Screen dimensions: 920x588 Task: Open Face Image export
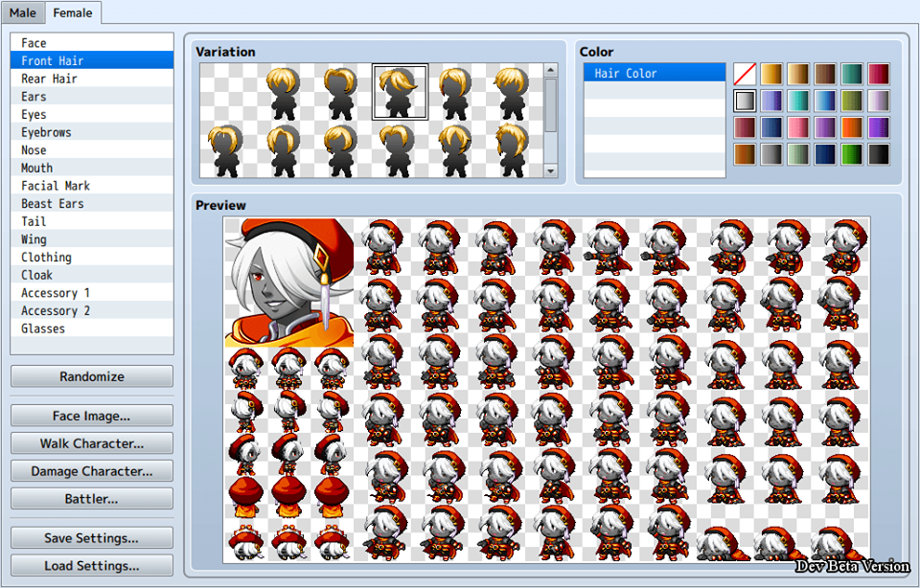coord(92,416)
